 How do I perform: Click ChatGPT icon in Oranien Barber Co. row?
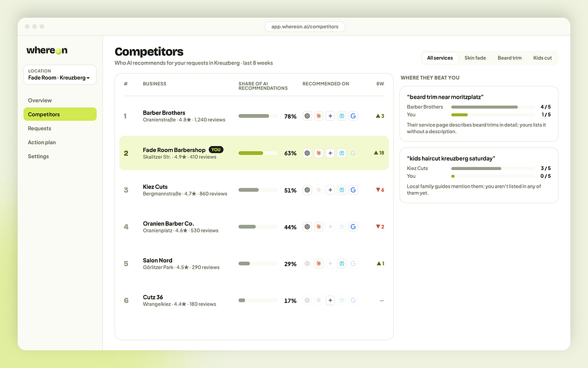pyautogui.click(x=307, y=227)
